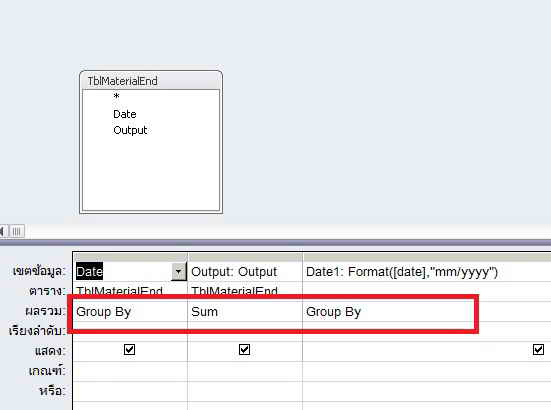Select the Date column selector bar
This screenshot has width=551, height=410.
pyautogui.click(x=130, y=257)
